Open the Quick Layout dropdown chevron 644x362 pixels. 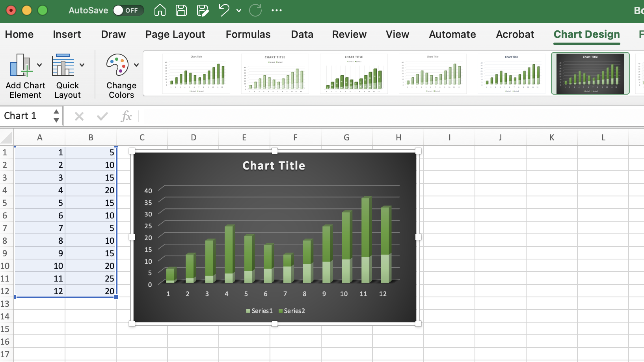click(x=82, y=65)
